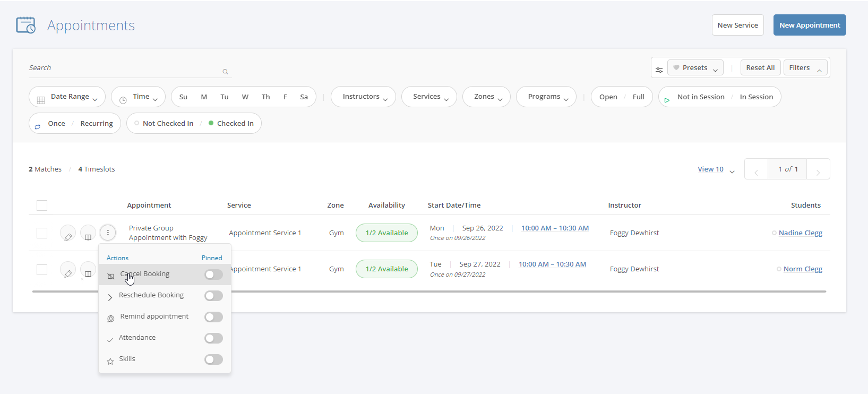This screenshot has height=394, width=868.
Task: Open three-dot actions menu for Sep 26 row
Action: (108, 233)
